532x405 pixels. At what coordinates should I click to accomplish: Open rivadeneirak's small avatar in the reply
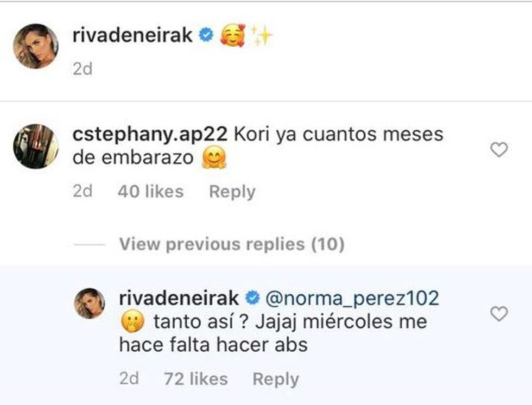coord(89,303)
